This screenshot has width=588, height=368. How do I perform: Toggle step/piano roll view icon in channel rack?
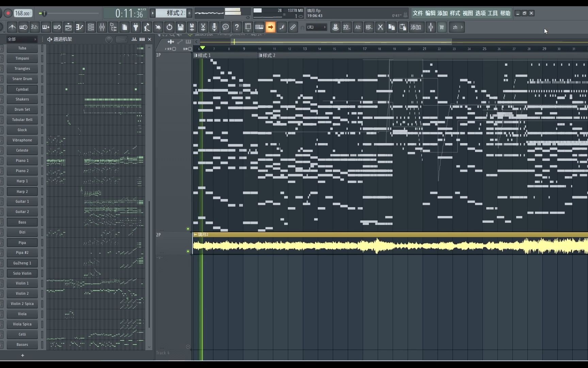point(142,39)
